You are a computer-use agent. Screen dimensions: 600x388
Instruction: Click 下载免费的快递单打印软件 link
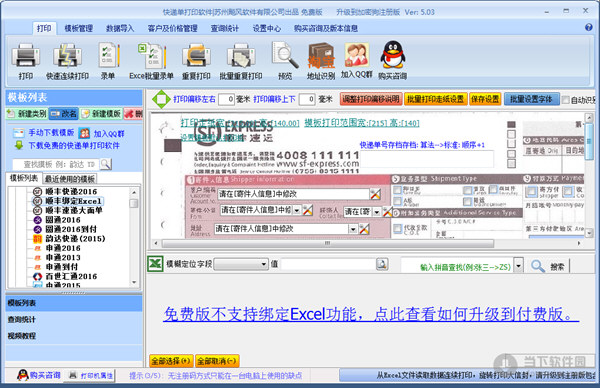(x=74, y=146)
